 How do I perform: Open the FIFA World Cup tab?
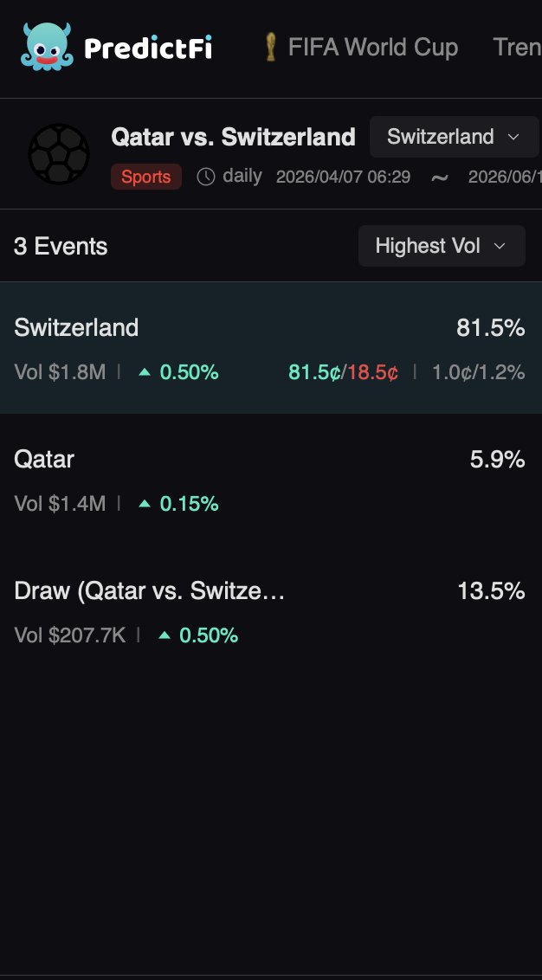[x=361, y=47]
